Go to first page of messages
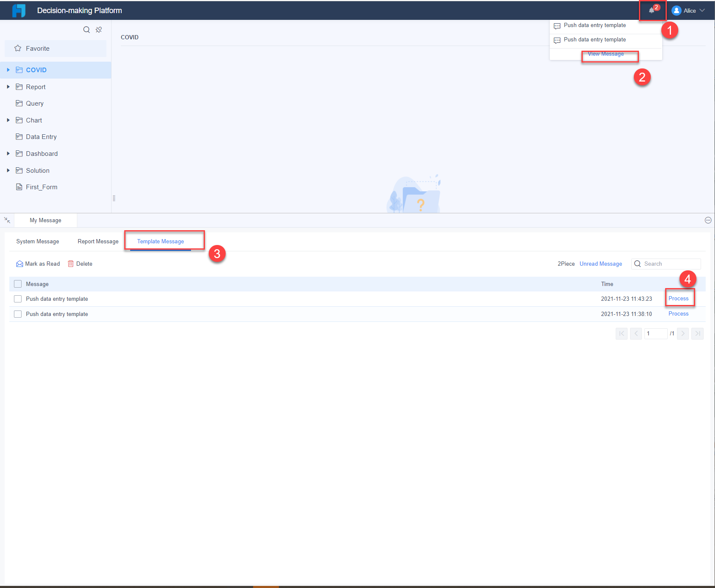 [x=622, y=334]
